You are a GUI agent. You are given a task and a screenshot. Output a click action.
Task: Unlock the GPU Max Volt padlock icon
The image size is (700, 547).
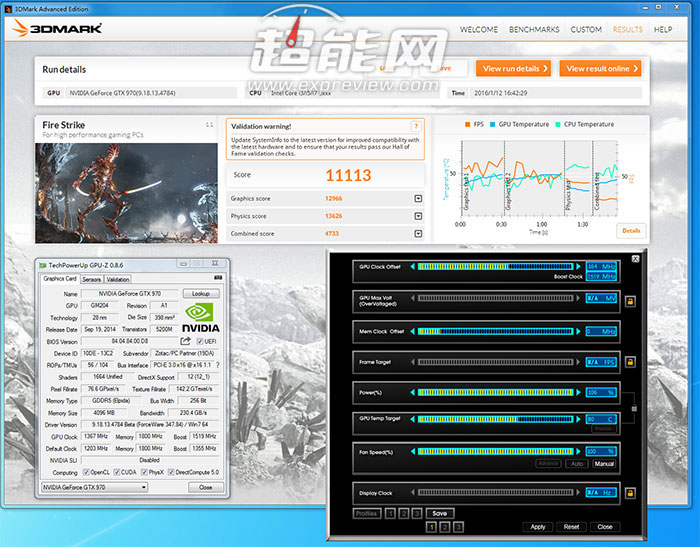click(x=630, y=301)
